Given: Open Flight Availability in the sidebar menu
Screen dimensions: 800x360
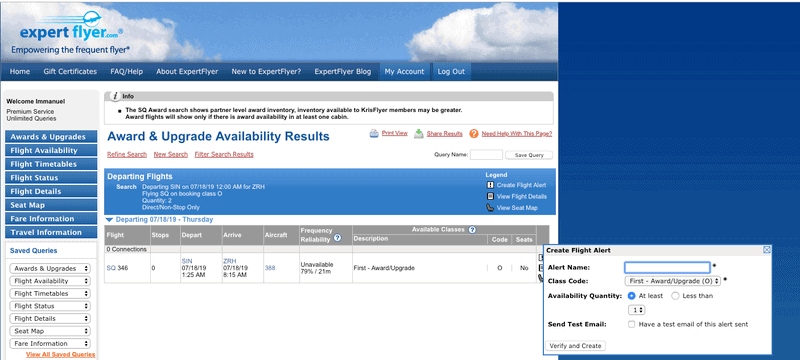Looking at the screenshot, I should coord(51,150).
